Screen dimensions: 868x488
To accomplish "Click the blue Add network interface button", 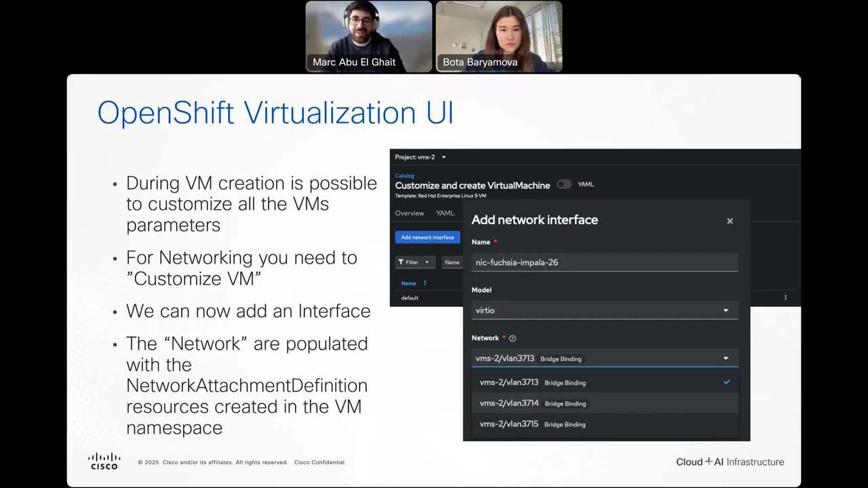I will 427,237.
